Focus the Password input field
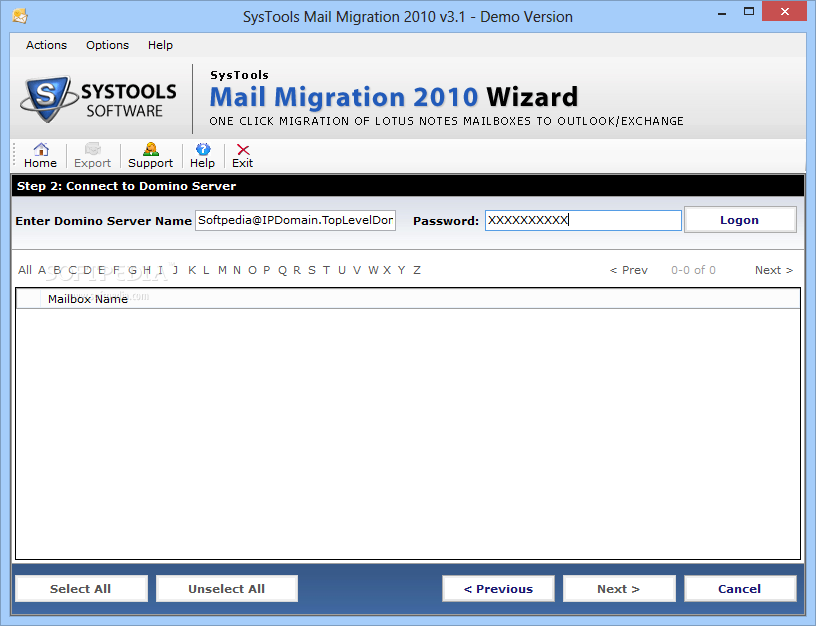816x626 pixels. (583, 220)
